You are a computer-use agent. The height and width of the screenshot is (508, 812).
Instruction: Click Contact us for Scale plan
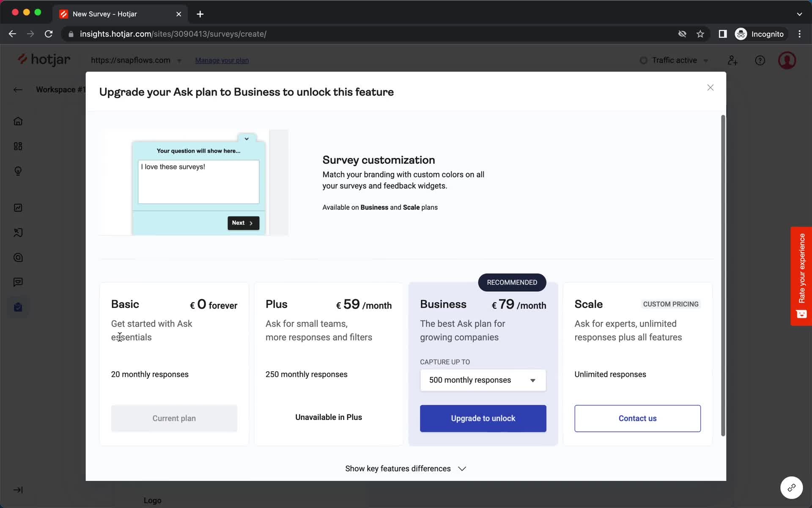(637, 418)
